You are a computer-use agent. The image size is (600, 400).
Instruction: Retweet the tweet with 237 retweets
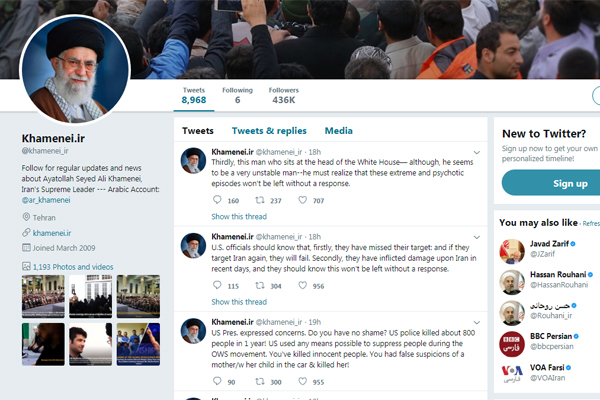pyautogui.click(x=260, y=200)
